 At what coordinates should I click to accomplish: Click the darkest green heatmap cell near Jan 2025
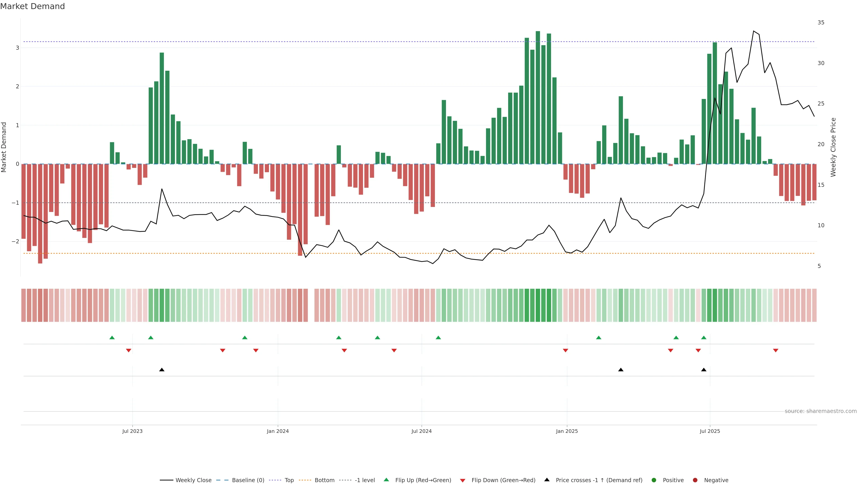(538, 305)
